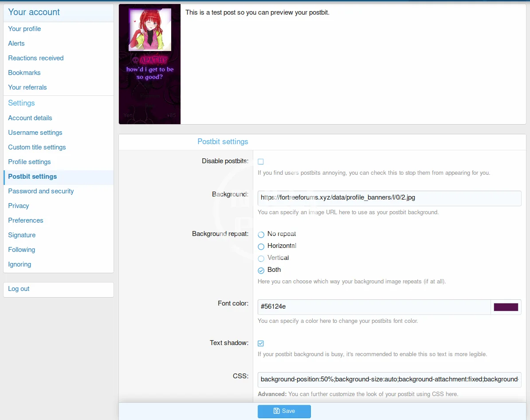
Task: Open the font color swatch picker
Action: click(x=506, y=307)
